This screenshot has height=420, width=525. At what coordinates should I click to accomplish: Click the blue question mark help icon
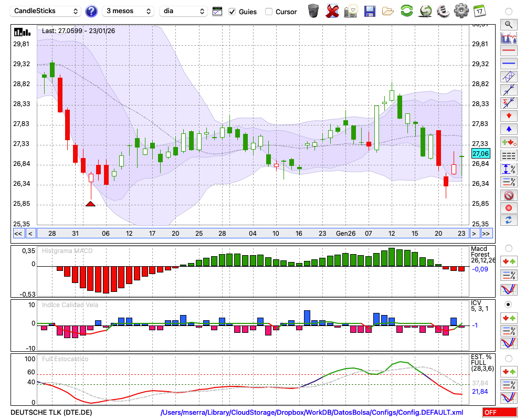point(91,11)
